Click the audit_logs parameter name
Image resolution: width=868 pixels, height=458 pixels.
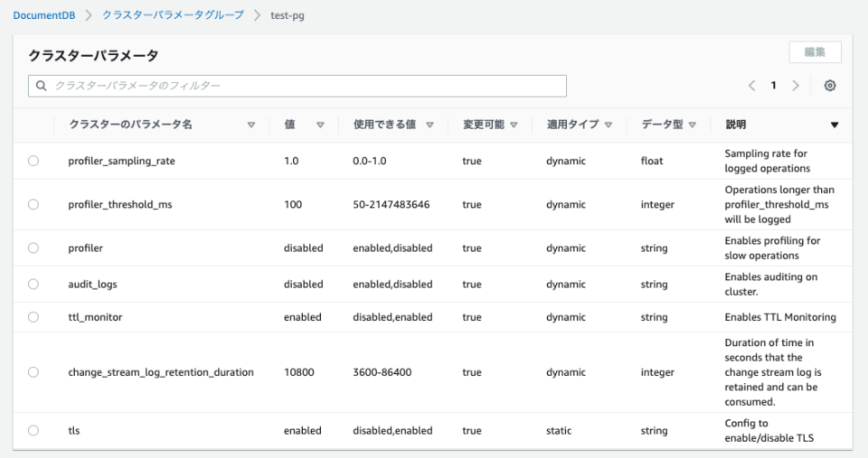(92, 285)
